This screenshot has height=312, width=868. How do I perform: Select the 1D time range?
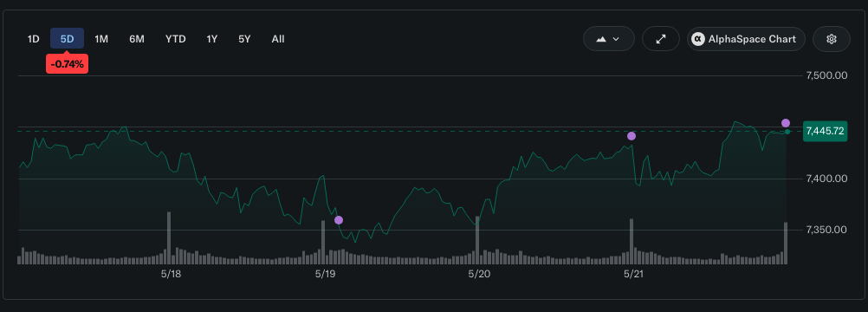34,39
